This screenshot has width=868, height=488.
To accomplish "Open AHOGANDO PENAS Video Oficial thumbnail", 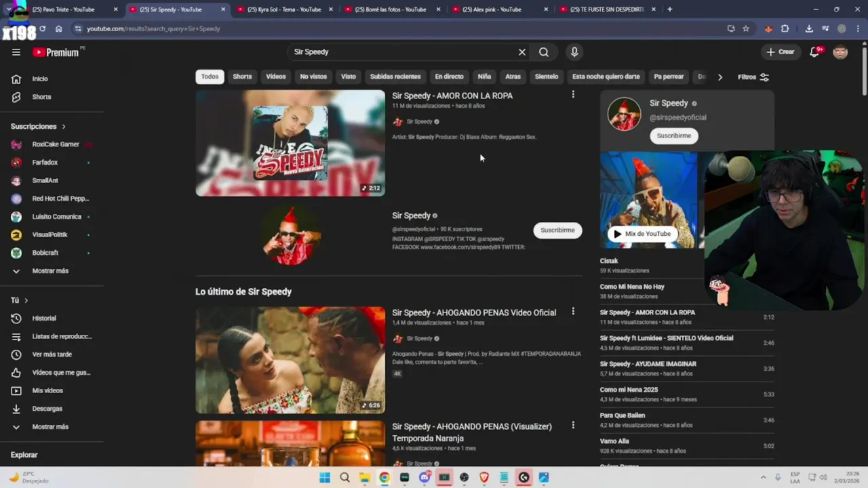I will point(290,361).
